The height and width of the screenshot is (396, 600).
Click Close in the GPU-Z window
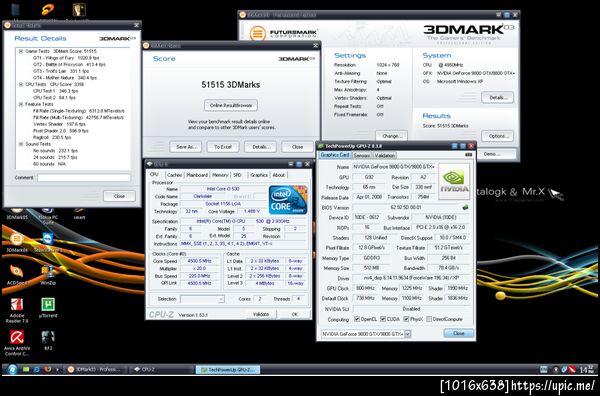pos(458,333)
